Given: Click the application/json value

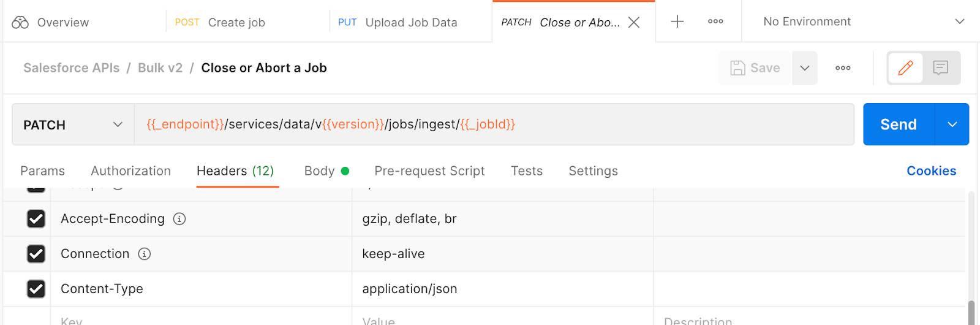Looking at the screenshot, I should [410, 289].
